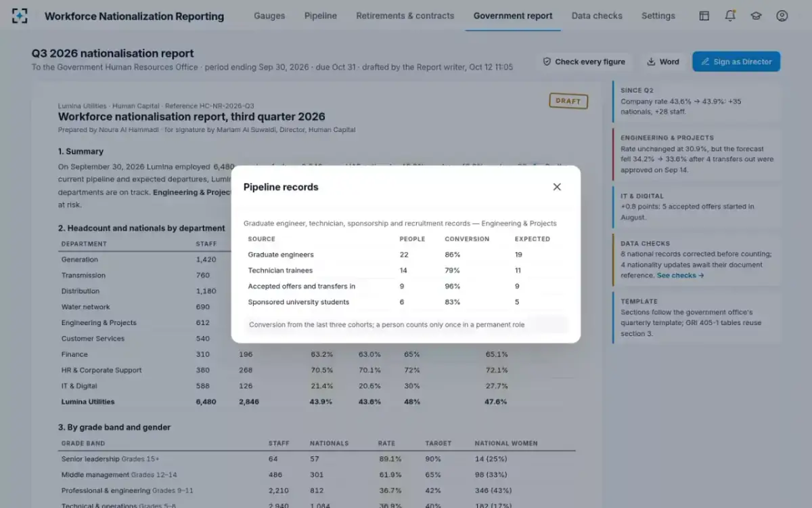Click the Middle management grade band row
The image size is (812, 508).
click(317, 475)
